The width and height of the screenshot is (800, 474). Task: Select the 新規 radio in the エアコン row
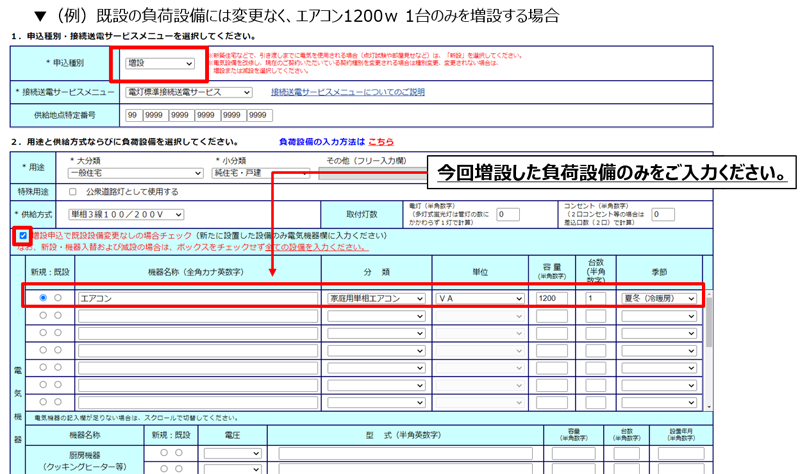pos(43,298)
